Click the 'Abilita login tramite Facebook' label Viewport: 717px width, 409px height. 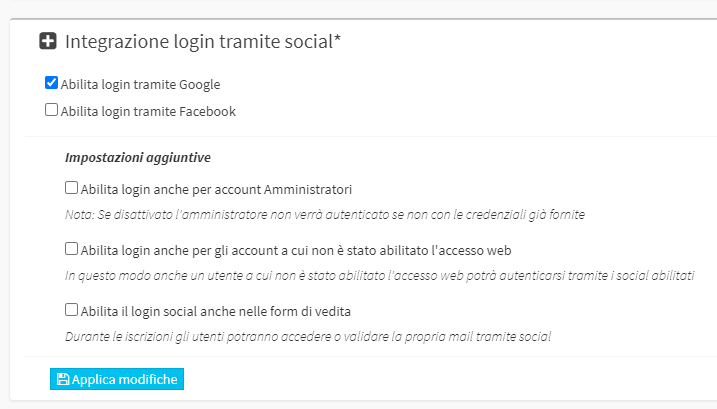pos(148,112)
